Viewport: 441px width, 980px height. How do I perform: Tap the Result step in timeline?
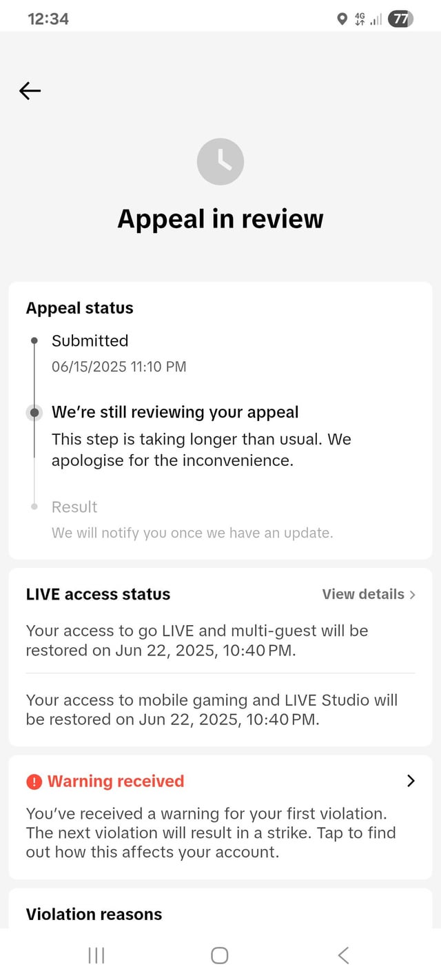(x=74, y=507)
